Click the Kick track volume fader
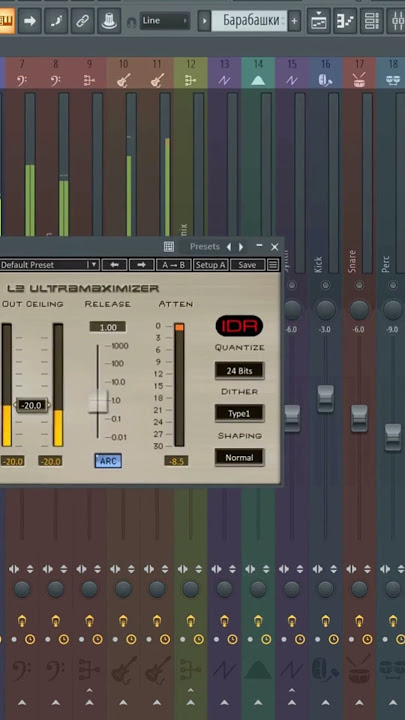Image resolution: width=405 pixels, height=720 pixels. [x=326, y=399]
